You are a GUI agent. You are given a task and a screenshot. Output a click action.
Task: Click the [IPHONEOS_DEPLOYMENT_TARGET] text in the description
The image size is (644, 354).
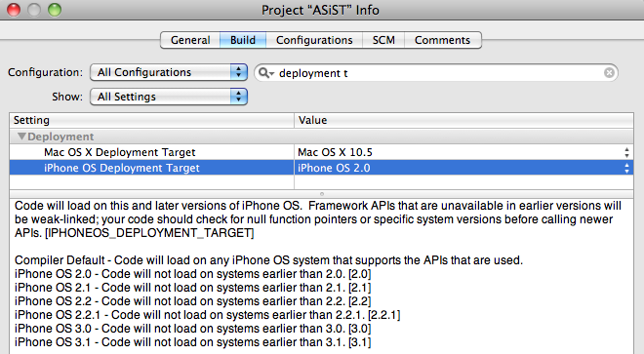point(149,233)
